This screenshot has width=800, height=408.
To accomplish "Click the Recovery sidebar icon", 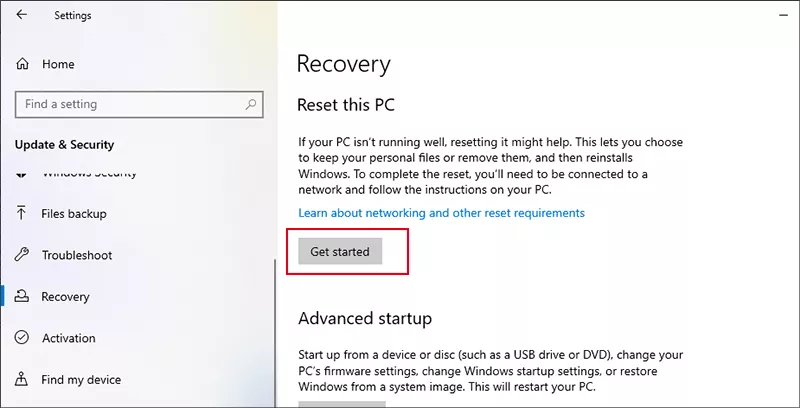I will (22, 297).
